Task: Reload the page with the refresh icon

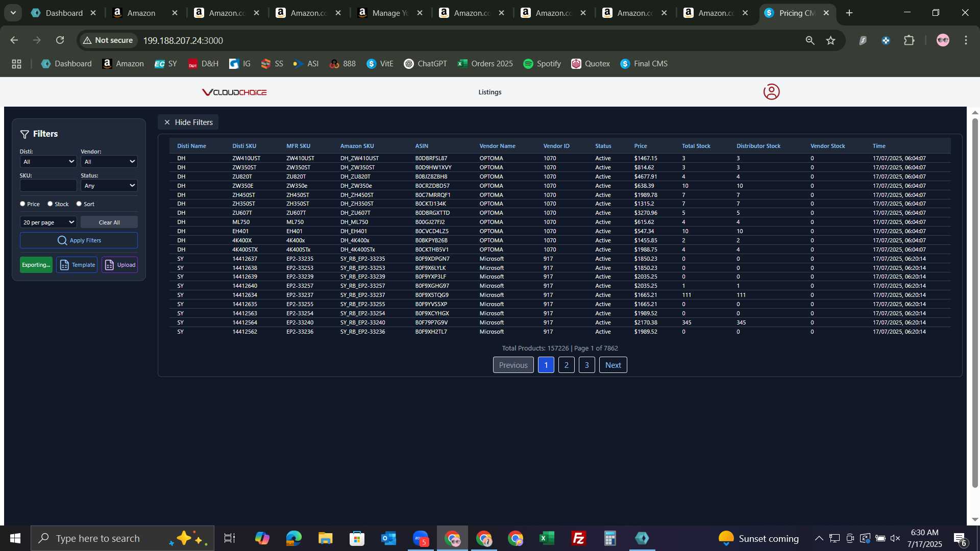Action: pyautogui.click(x=60, y=40)
